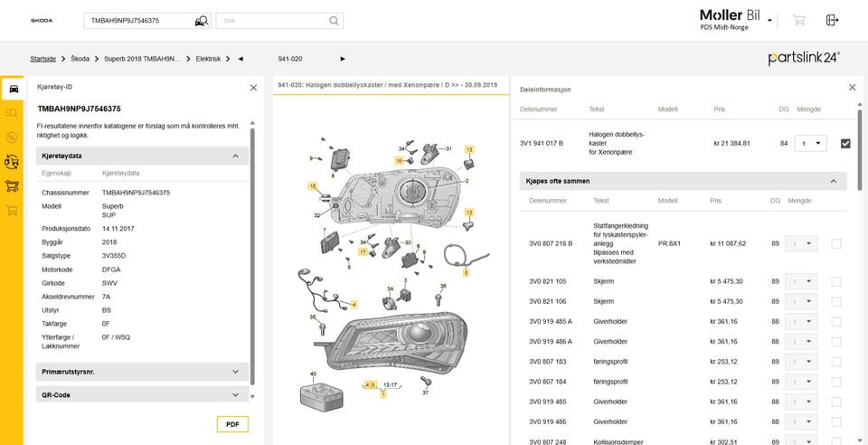Click the Pris column header
The width and height of the screenshot is (868, 445).
(x=719, y=109)
